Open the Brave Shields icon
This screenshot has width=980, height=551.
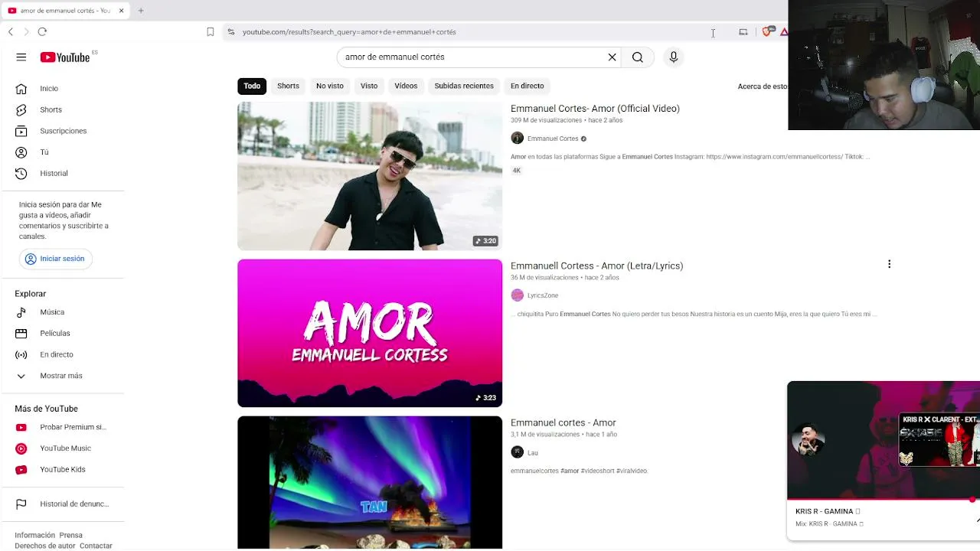pyautogui.click(x=767, y=32)
